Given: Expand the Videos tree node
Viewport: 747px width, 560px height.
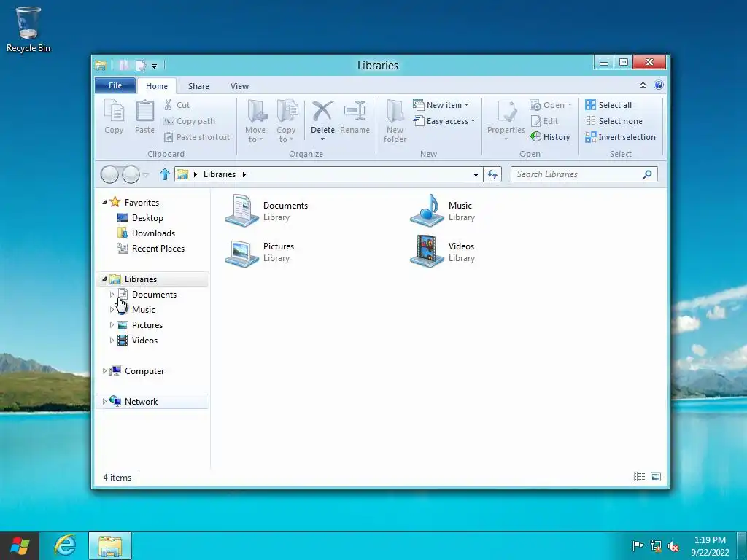Looking at the screenshot, I should [112, 340].
